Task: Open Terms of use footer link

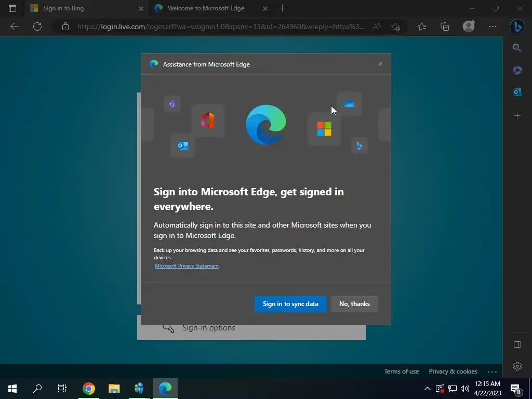Action: coord(402,371)
